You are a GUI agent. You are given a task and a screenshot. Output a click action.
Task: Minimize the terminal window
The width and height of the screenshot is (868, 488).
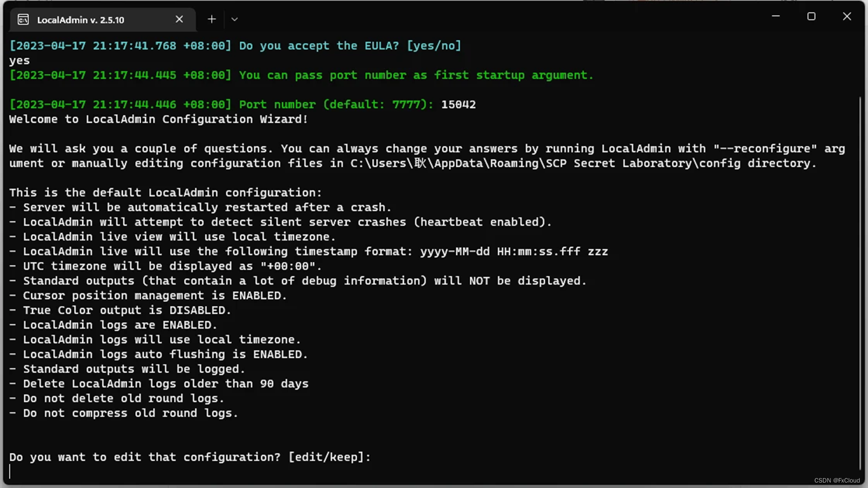point(776,16)
